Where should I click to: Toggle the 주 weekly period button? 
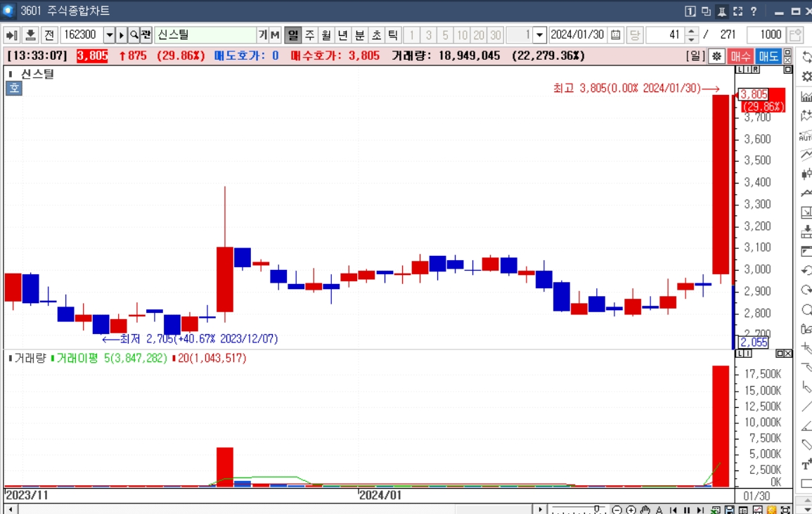pos(309,34)
